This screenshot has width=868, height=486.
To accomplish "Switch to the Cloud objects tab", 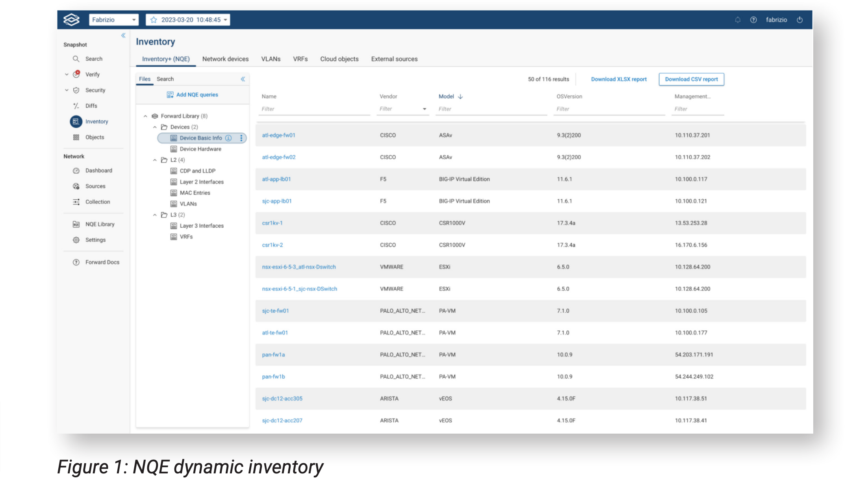I will 339,59.
